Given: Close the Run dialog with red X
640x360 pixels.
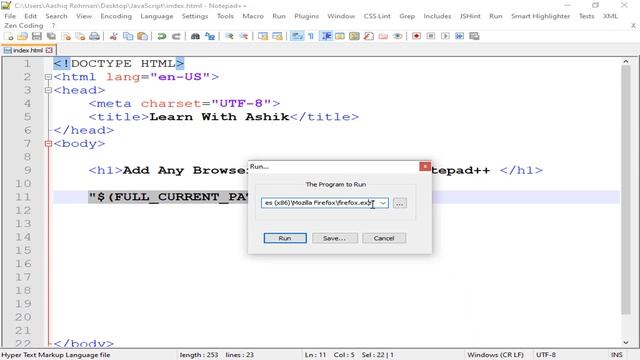Looking at the screenshot, I should click(425, 167).
